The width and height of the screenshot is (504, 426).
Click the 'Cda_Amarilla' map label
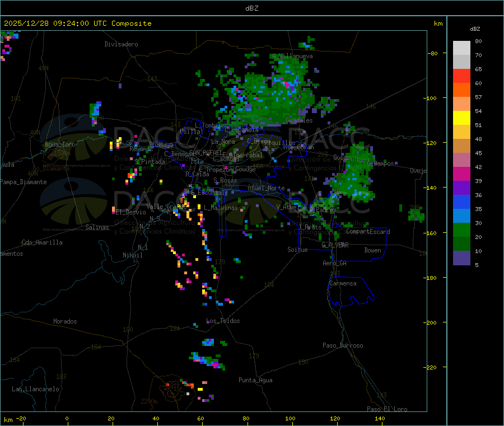42,242
